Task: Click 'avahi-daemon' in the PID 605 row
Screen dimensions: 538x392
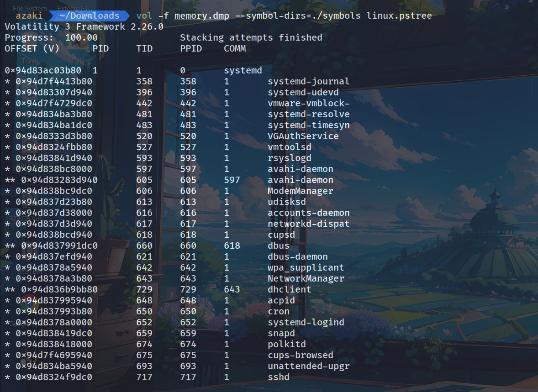Action: click(301, 180)
